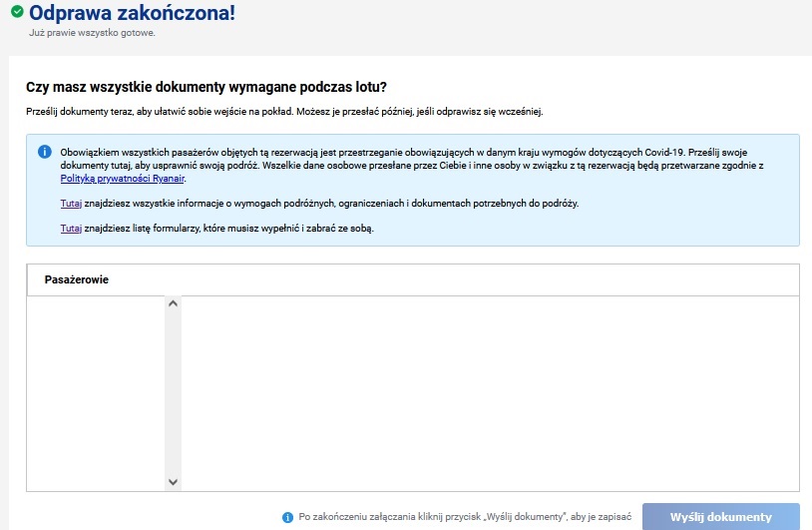This screenshot has height=530, width=812.
Task: Click the hint text about saving attached documents
Action: (465, 517)
